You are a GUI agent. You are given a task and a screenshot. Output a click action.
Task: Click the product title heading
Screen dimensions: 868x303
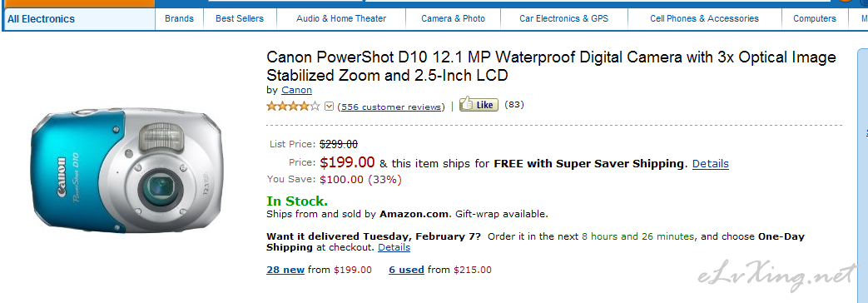(551, 66)
